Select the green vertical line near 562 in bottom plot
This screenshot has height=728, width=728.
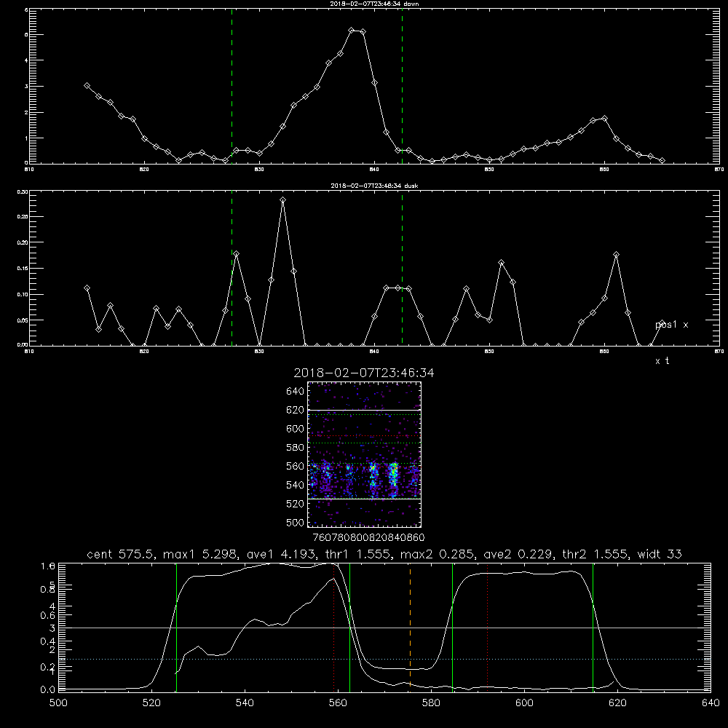point(349,627)
